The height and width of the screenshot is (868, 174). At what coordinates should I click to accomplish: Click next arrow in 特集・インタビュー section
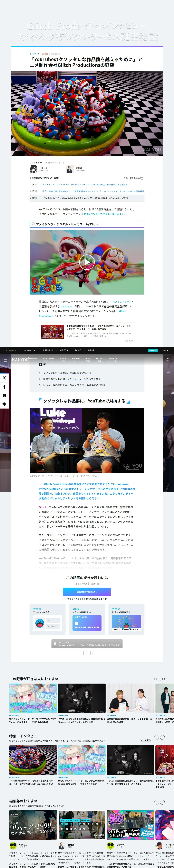163,737
